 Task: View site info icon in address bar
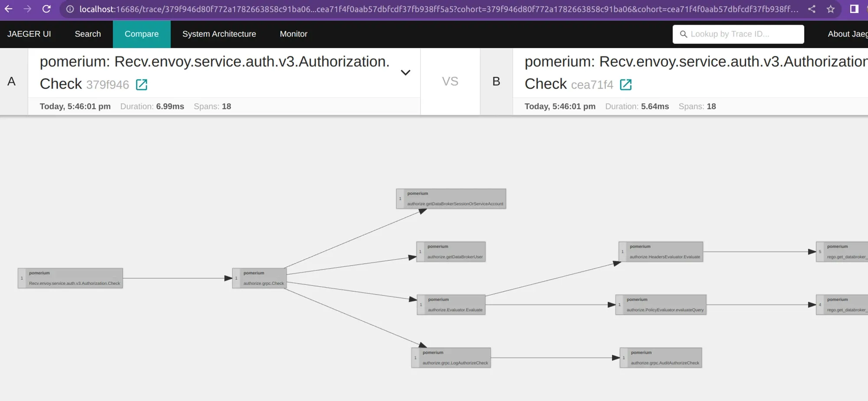point(70,9)
